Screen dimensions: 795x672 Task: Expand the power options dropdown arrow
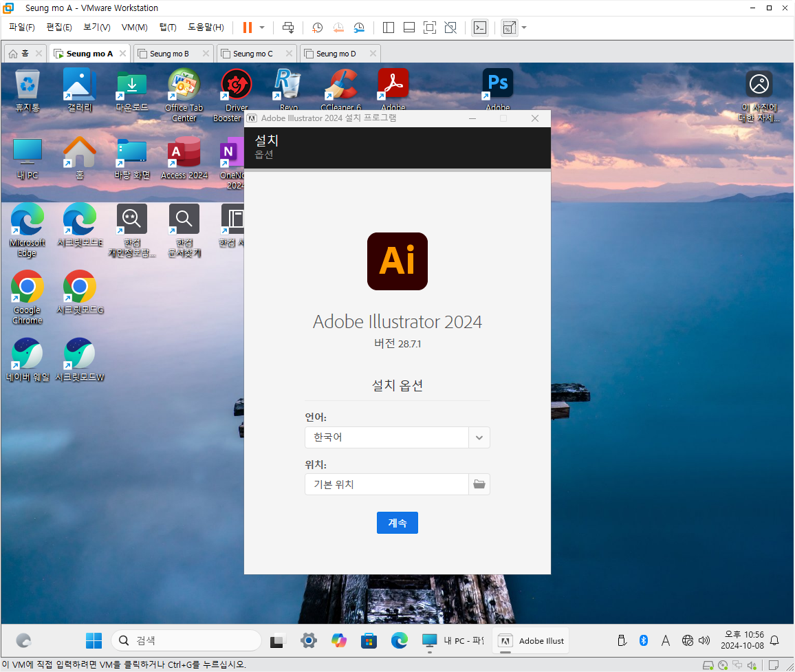(262, 28)
